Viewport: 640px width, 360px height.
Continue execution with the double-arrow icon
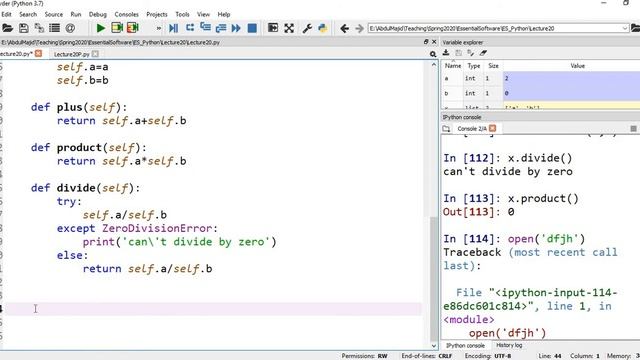pyautogui.click(x=236, y=28)
